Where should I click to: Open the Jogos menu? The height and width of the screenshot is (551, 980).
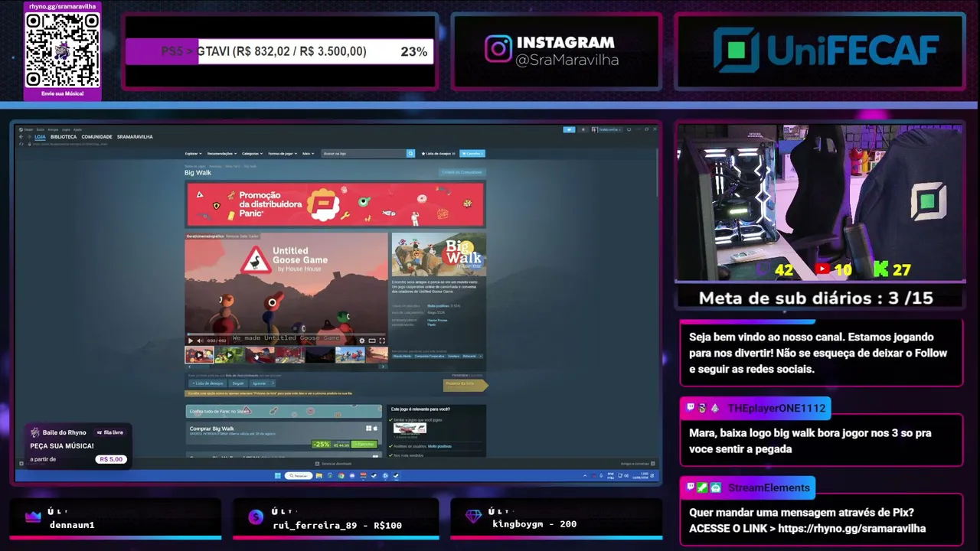click(66, 129)
